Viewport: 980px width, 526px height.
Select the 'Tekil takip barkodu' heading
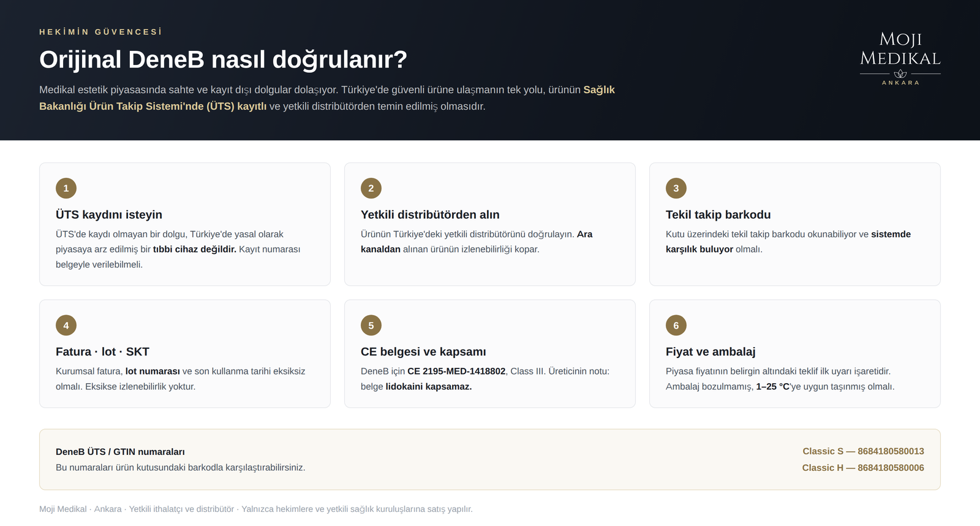pyautogui.click(x=718, y=215)
